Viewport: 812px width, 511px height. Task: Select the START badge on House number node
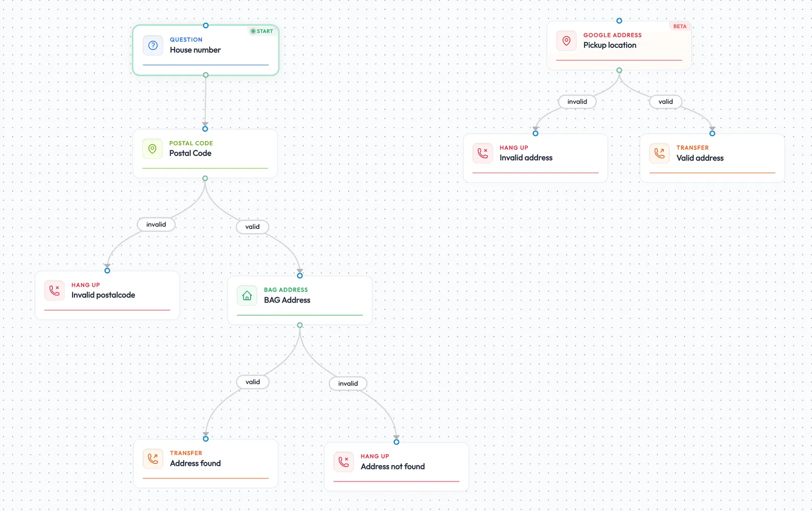pyautogui.click(x=262, y=31)
